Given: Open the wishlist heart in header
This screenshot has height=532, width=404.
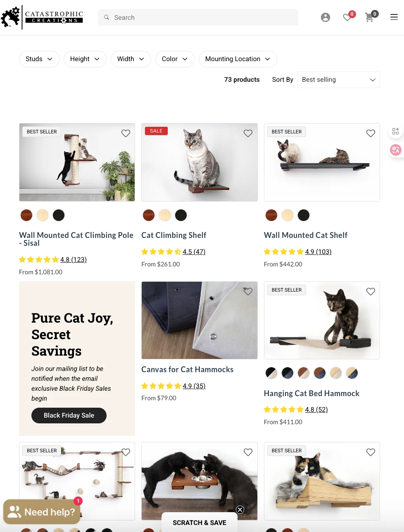Looking at the screenshot, I should click(x=347, y=17).
